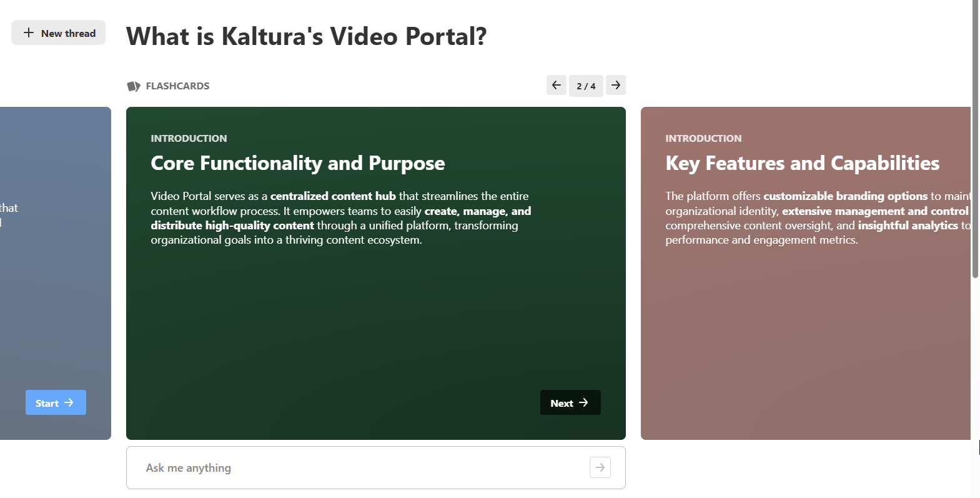
Task: Click the 2 / 4 flashcard counter
Action: pyautogui.click(x=586, y=86)
